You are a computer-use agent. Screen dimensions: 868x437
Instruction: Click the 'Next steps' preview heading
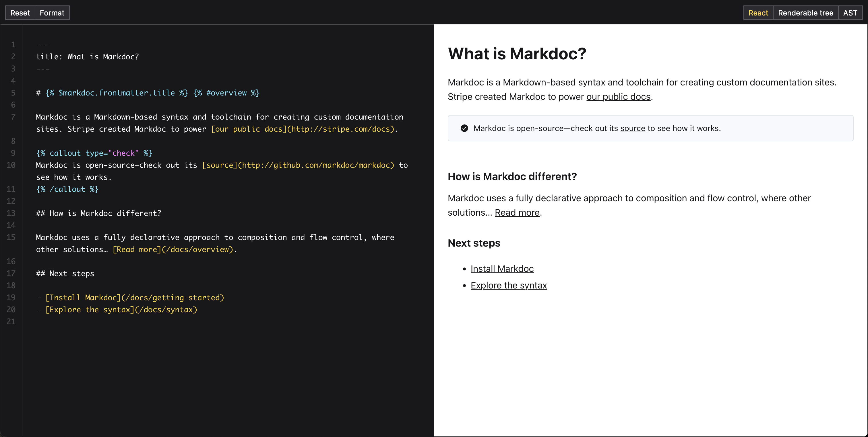coord(474,243)
